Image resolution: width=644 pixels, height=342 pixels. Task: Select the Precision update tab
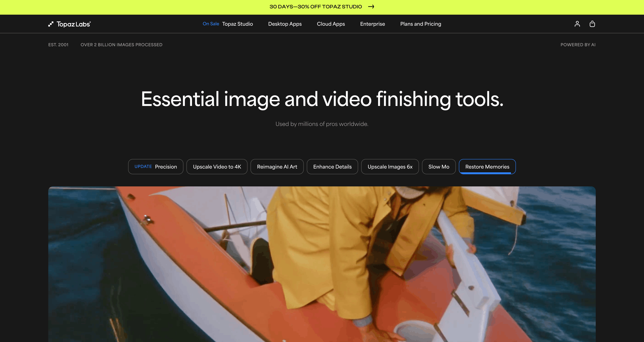(155, 167)
